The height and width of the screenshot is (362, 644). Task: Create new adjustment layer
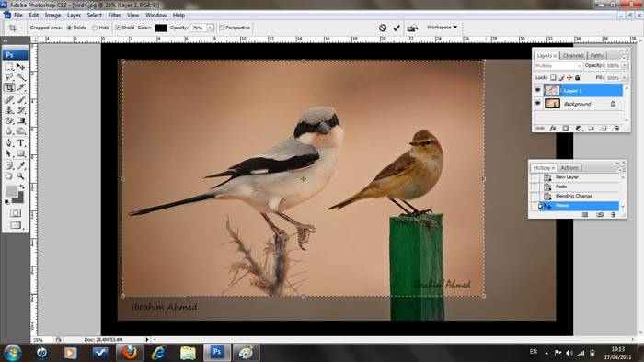(579, 129)
